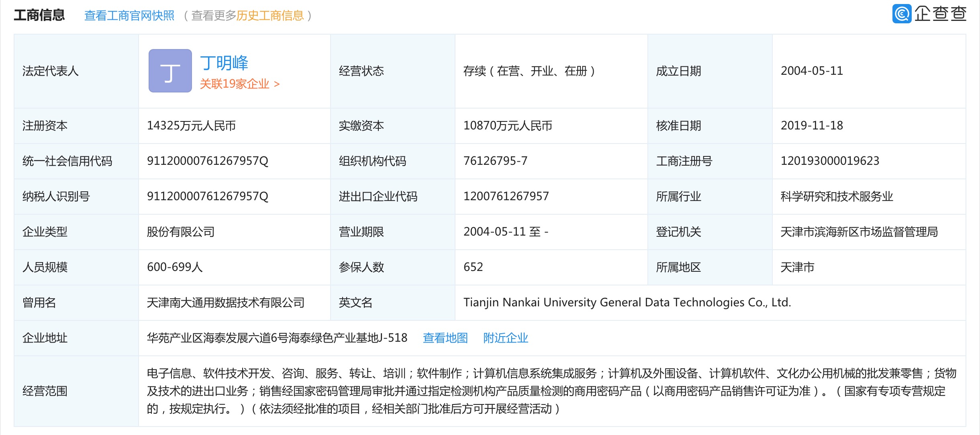Screen dimensions: 980x435
Task: Click the Qichacha logo icon
Action: [x=902, y=14]
